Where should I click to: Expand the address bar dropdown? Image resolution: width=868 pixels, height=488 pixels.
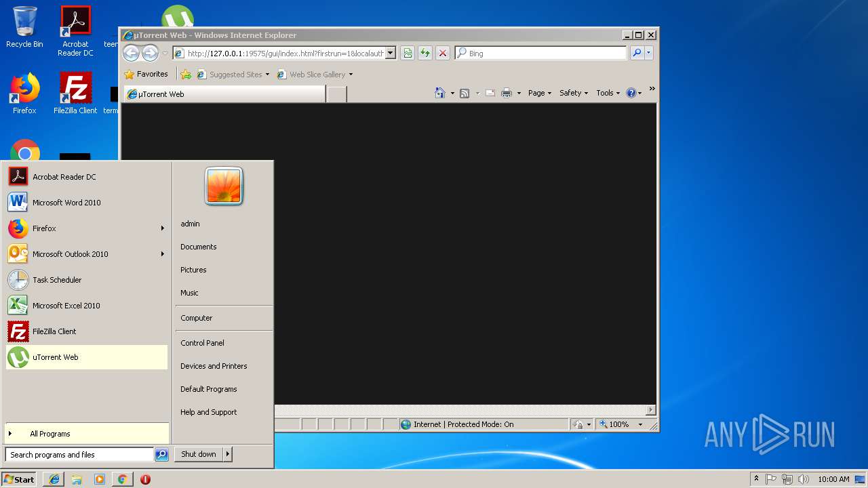click(x=391, y=54)
